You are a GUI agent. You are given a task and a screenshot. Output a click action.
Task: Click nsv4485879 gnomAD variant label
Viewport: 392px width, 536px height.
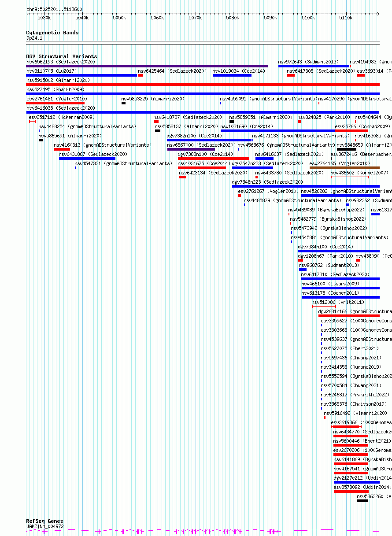pos(292,200)
